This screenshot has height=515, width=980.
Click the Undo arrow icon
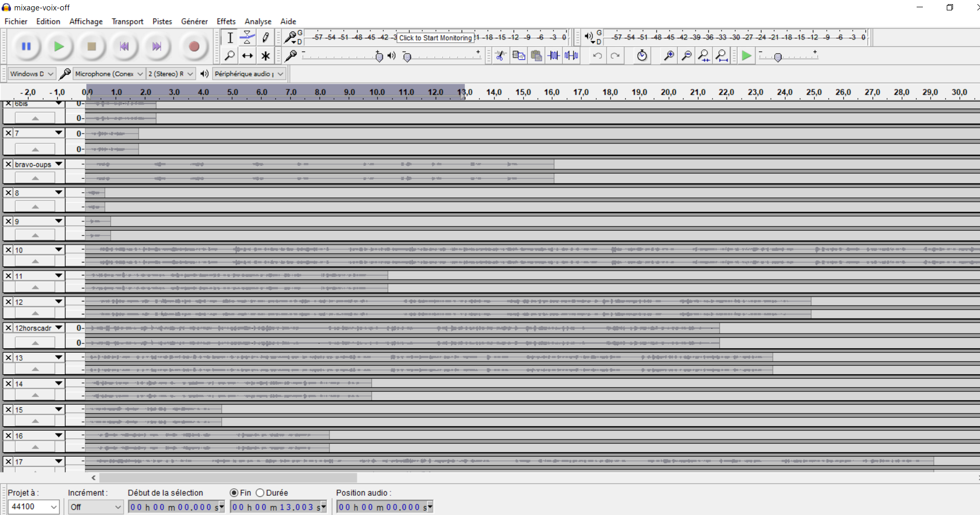(597, 56)
